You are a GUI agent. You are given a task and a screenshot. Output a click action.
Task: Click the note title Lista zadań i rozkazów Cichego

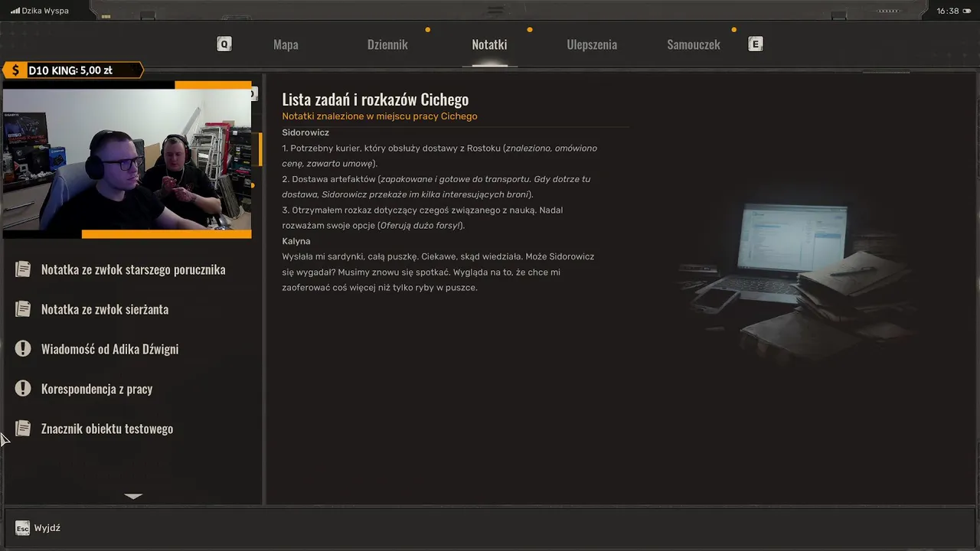375,99
